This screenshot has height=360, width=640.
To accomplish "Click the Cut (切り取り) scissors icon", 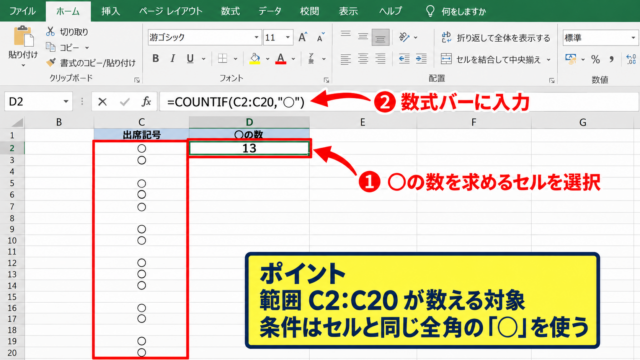I will 51,31.
